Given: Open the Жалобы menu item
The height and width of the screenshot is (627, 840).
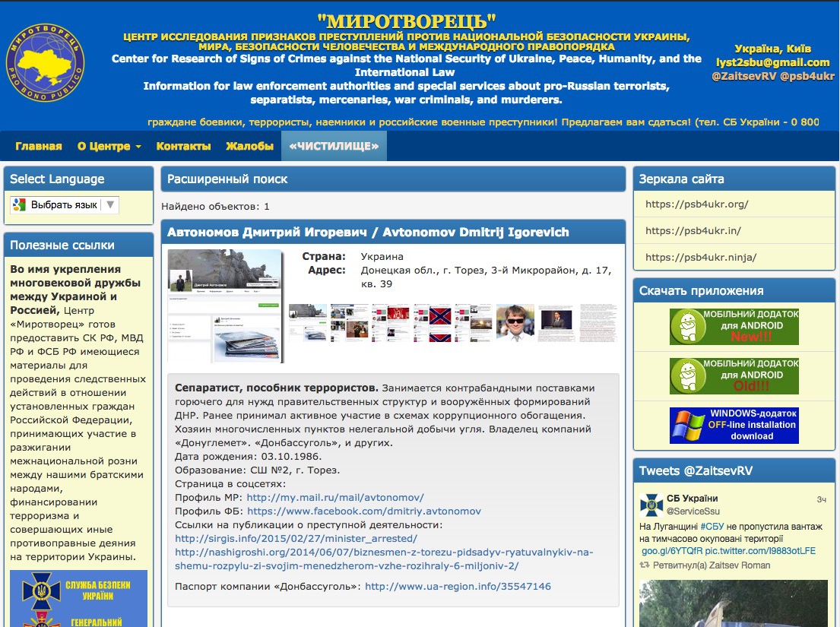Looking at the screenshot, I should pos(249,146).
